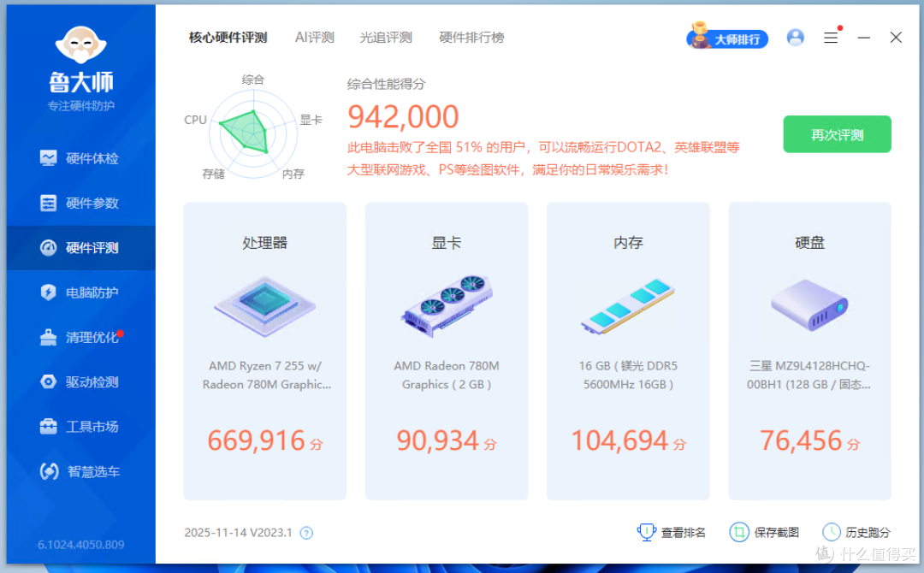Switch to 光追评测 tab
Viewport: 924px width, 573px height.
(386, 38)
